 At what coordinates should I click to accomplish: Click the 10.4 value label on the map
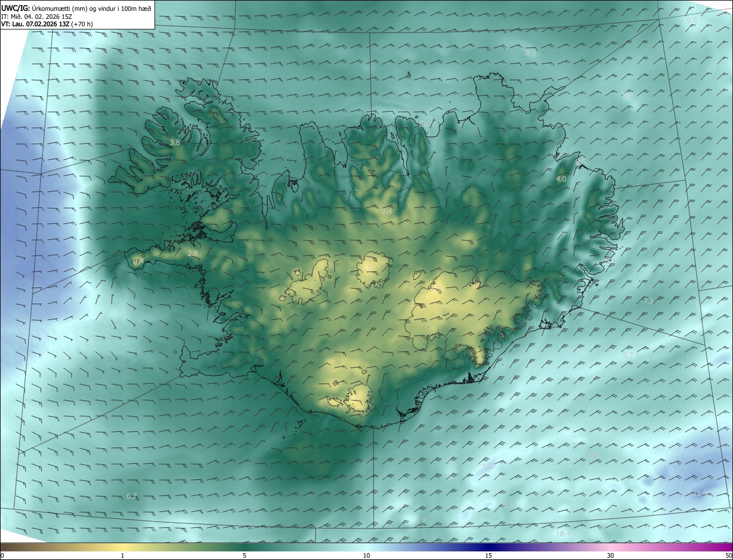563,534
